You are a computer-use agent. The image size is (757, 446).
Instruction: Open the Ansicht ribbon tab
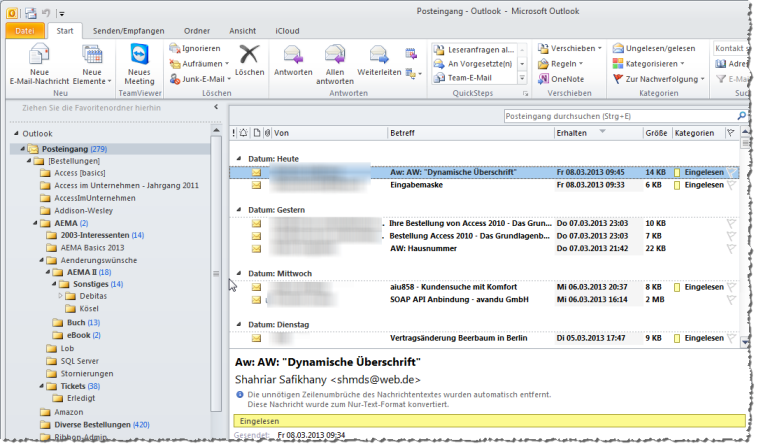(242, 31)
